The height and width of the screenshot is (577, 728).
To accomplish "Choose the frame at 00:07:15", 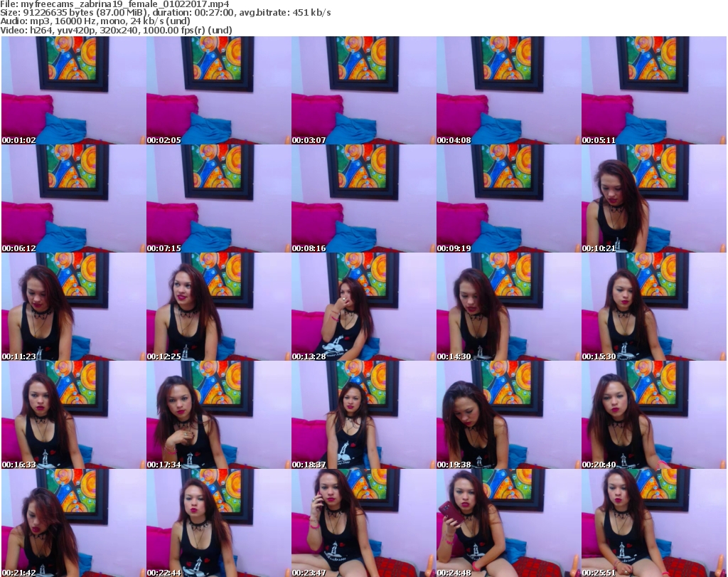I will 219,198.
